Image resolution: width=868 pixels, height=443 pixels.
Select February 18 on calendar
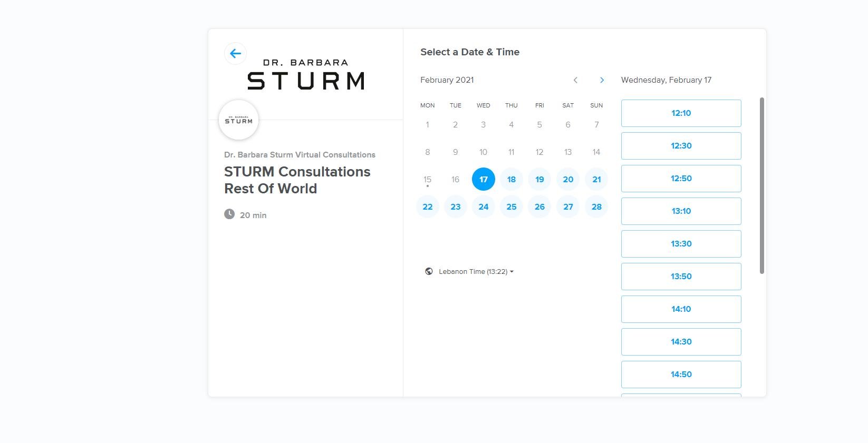click(512, 180)
